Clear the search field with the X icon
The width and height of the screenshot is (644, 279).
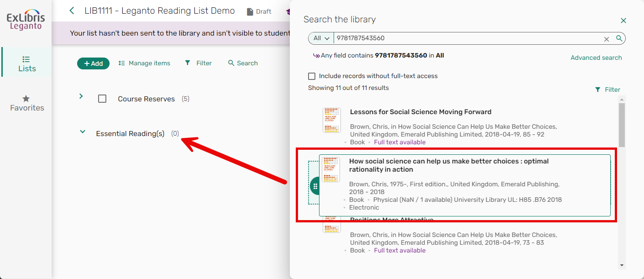coord(607,39)
